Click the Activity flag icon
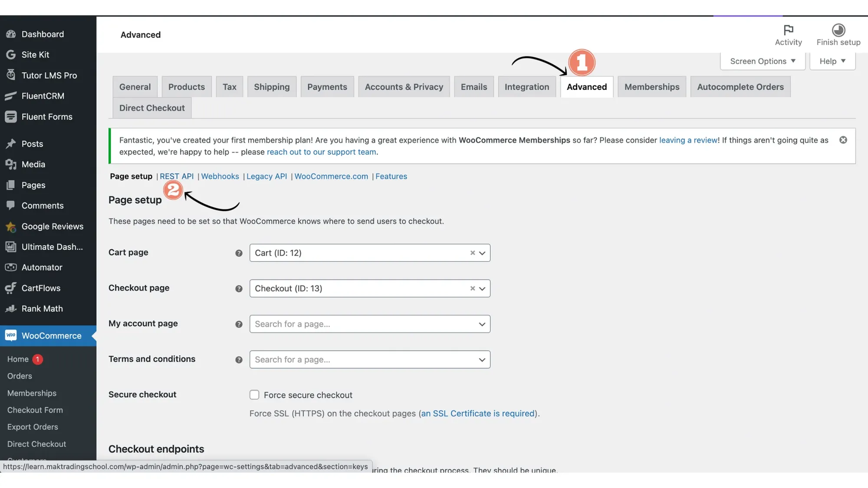The width and height of the screenshot is (868, 488). [788, 30]
